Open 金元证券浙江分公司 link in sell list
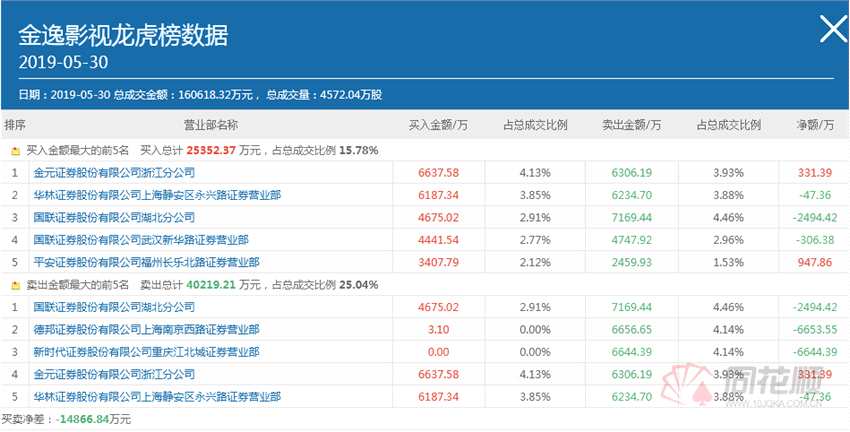 pyautogui.click(x=114, y=375)
